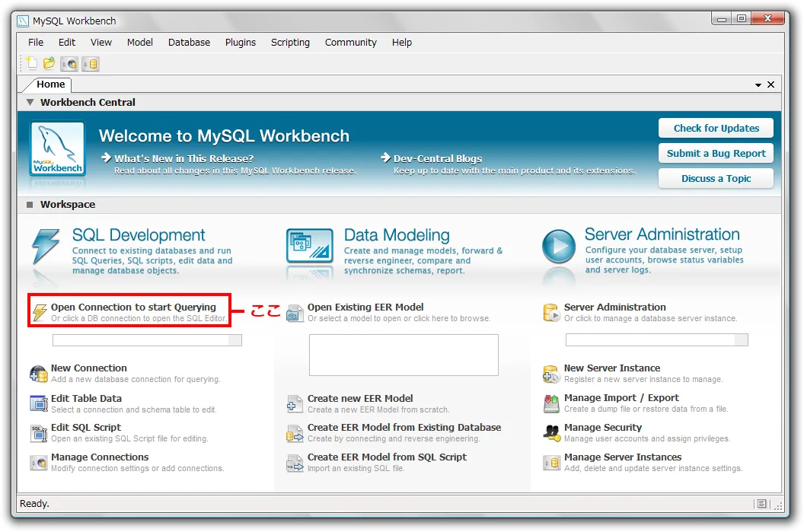
Task: Click the yellow database cylinder toolbar icon
Action: (x=91, y=64)
